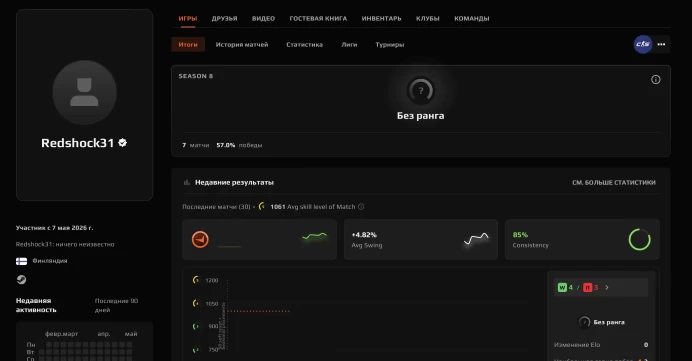Click the Без ранга badge in side panel
Screen dimensions: 692x361
click(x=601, y=322)
